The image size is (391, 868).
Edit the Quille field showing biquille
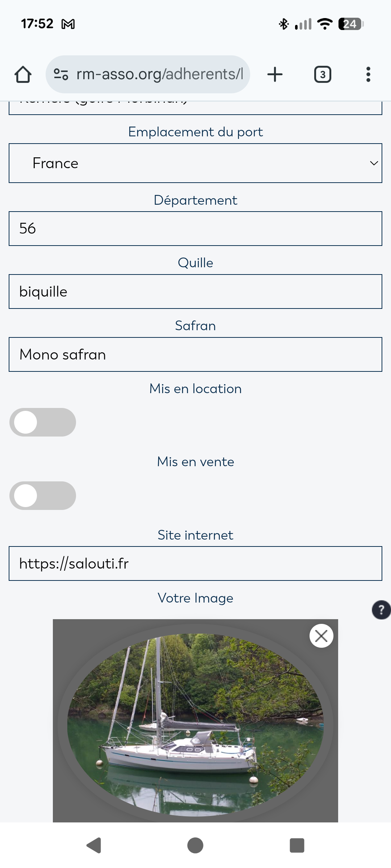(195, 292)
